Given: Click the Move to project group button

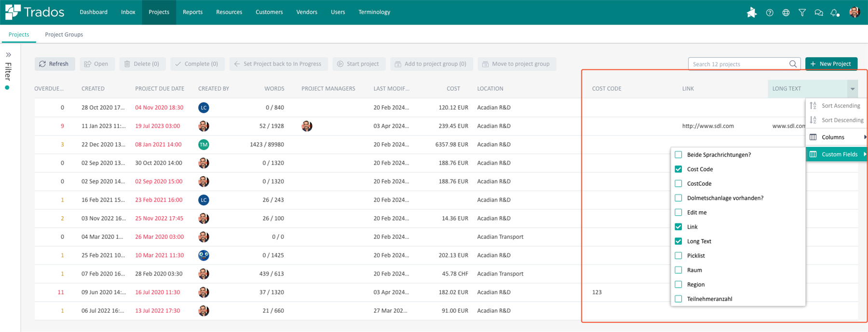Looking at the screenshot, I should pos(517,64).
